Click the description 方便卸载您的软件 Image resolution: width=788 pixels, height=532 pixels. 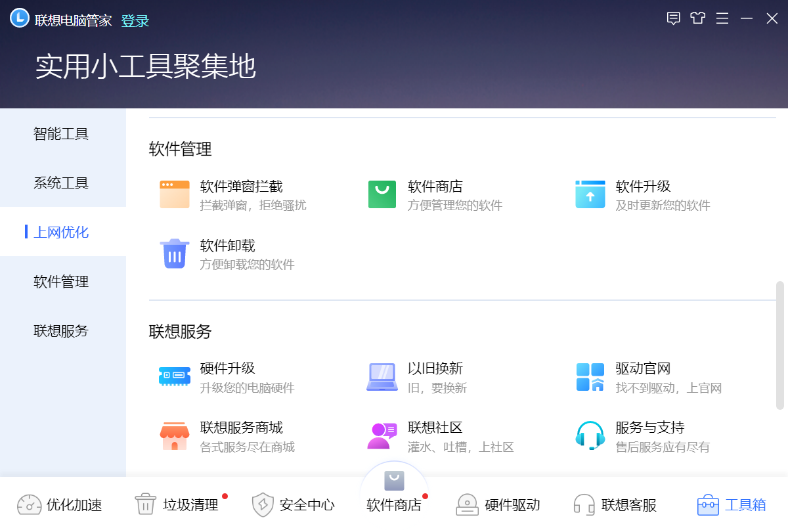tap(248, 265)
